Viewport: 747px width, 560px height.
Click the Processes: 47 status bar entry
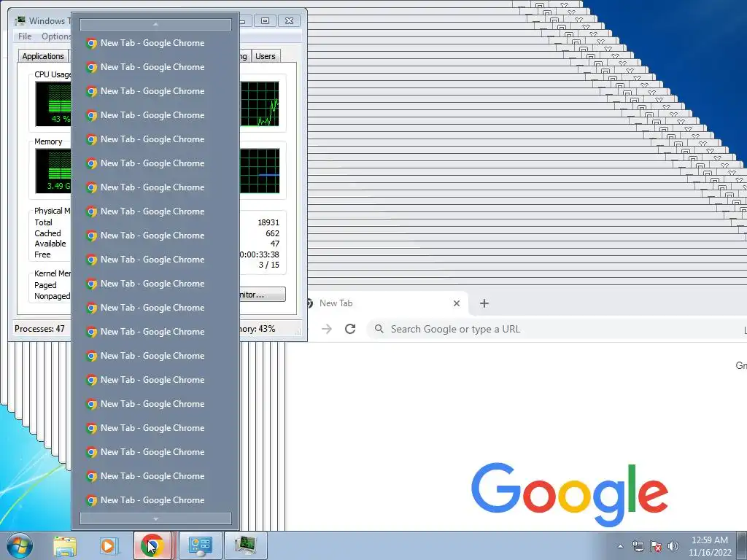point(39,329)
